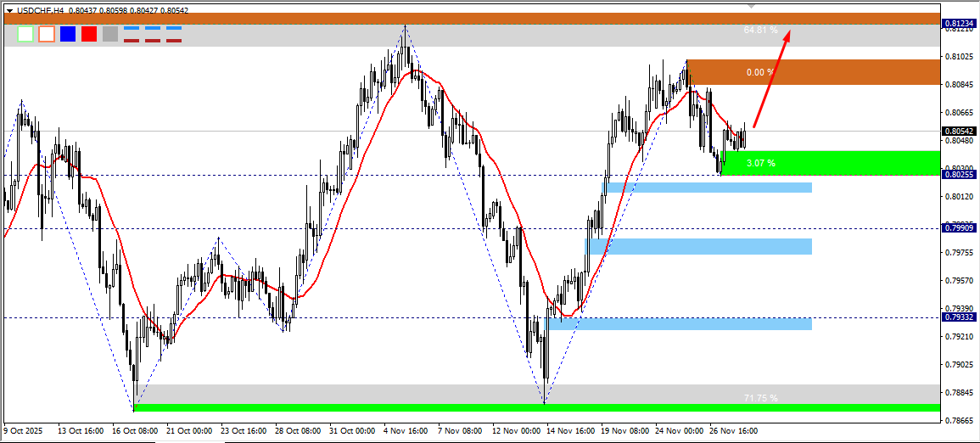Select the light blue zone below 0.80255 level
The image size is (980, 443).
(707, 188)
